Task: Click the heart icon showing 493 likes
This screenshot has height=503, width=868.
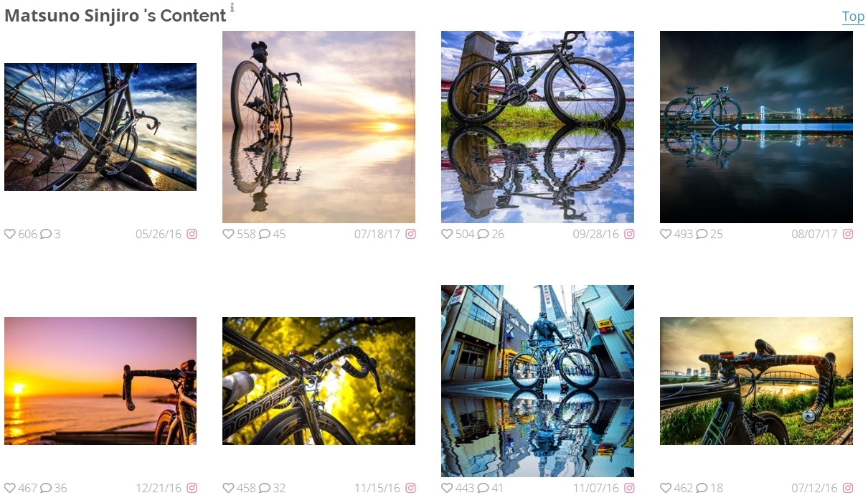Action: pos(666,234)
